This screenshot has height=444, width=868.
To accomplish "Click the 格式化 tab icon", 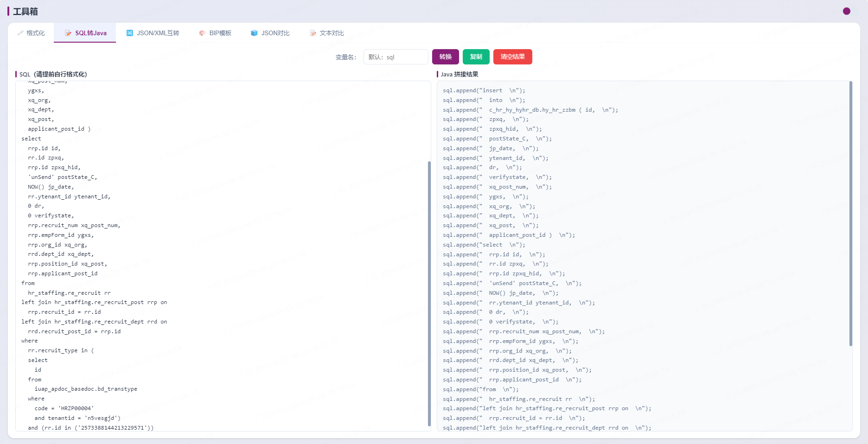I will coord(20,33).
